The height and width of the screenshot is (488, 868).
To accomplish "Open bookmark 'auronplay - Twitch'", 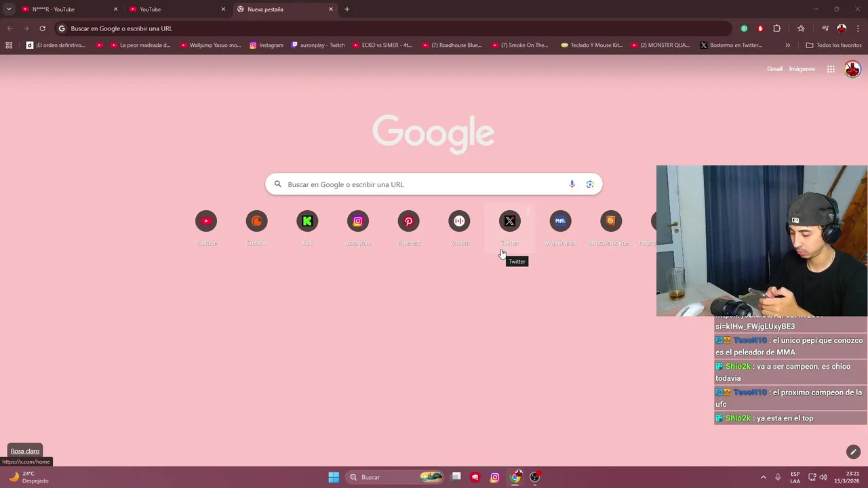I will click(x=318, y=45).
